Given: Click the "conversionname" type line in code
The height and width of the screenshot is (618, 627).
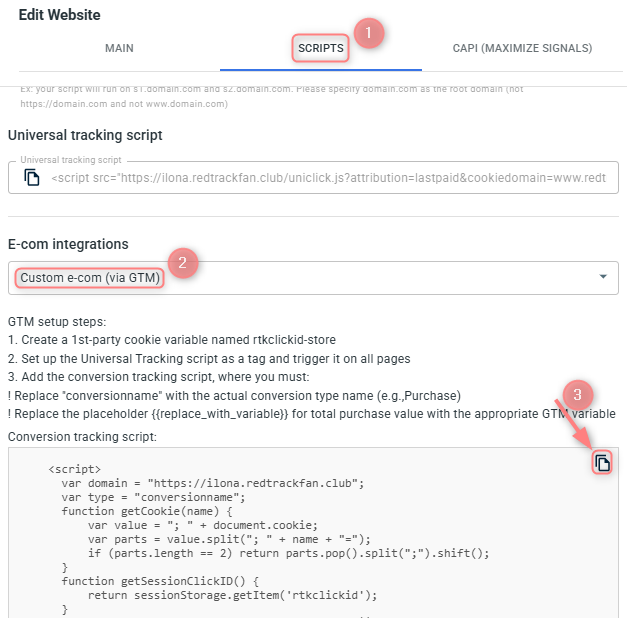Looking at the screenshot, I should pos(153,497).
